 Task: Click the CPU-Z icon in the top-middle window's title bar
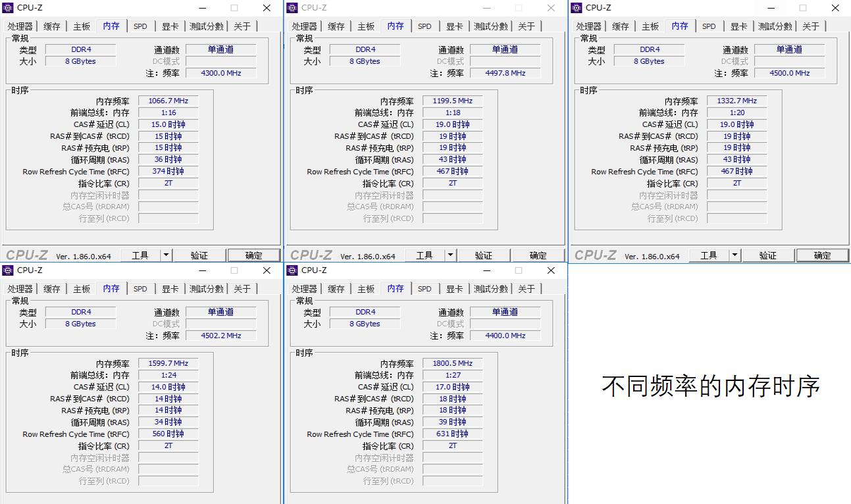(x=292, y=7)
